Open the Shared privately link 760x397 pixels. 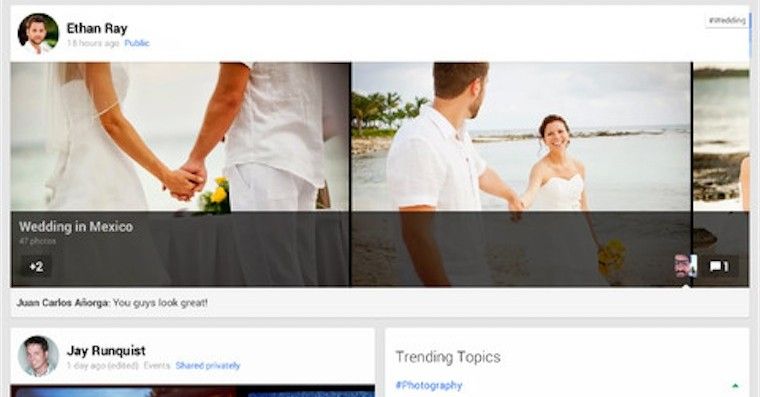point(207,365)
